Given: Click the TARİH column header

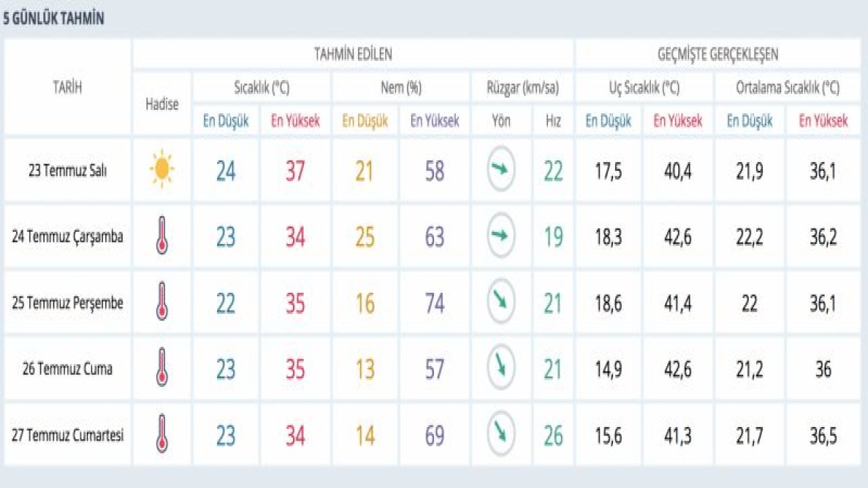Looking at the screenshot, I should click(x=67, y=87).
